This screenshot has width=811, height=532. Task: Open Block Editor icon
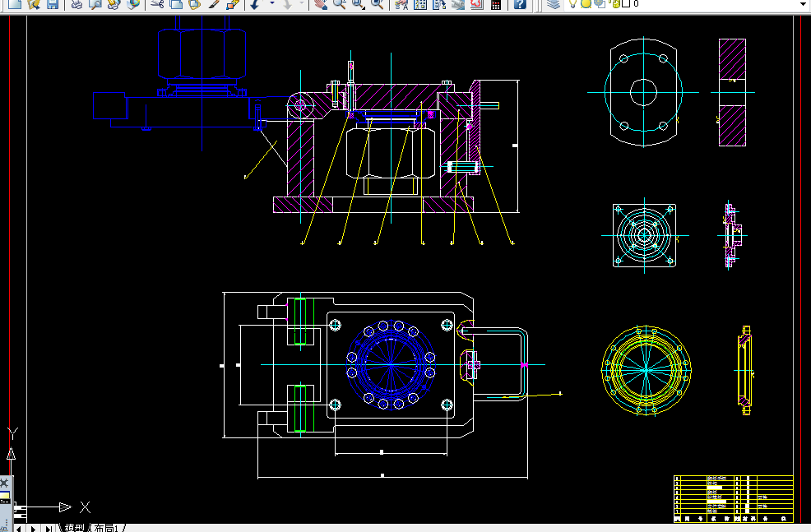[232, 4]
